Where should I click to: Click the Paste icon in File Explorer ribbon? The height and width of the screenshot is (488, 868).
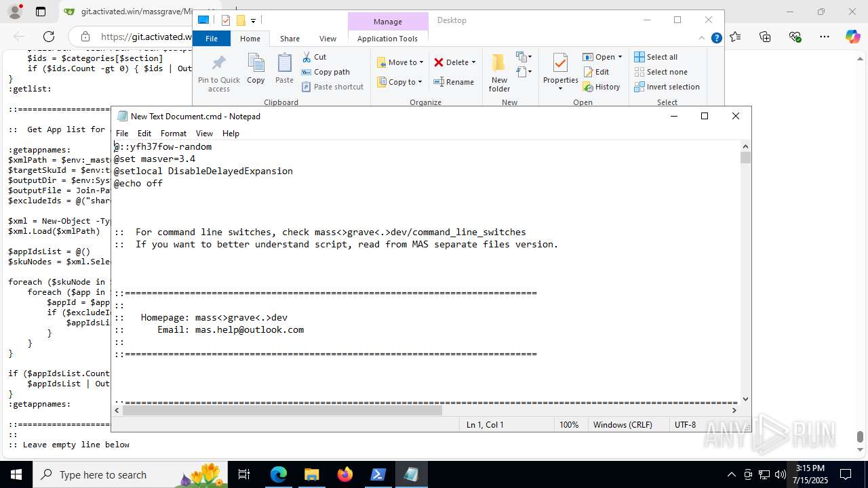click(284, 69)
